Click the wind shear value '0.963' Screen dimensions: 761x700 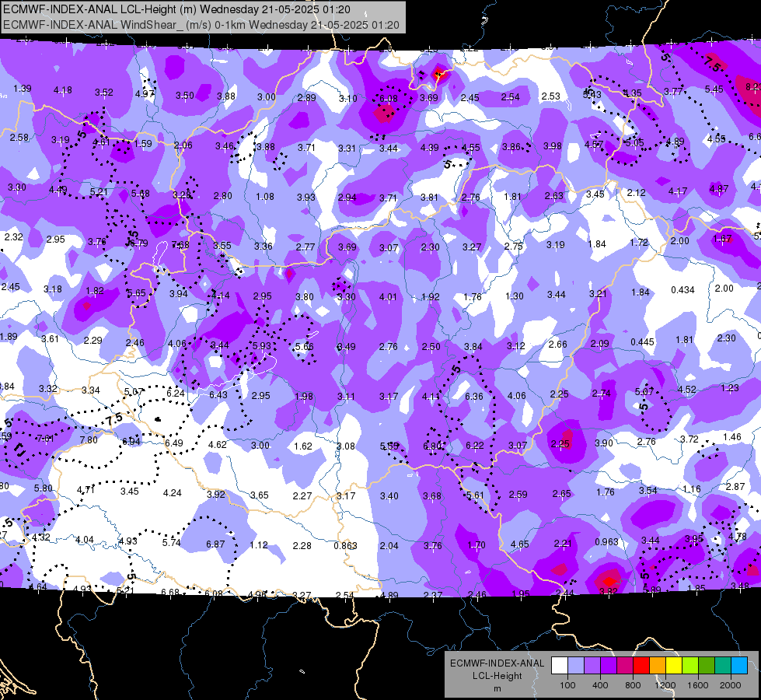(606, 541)
